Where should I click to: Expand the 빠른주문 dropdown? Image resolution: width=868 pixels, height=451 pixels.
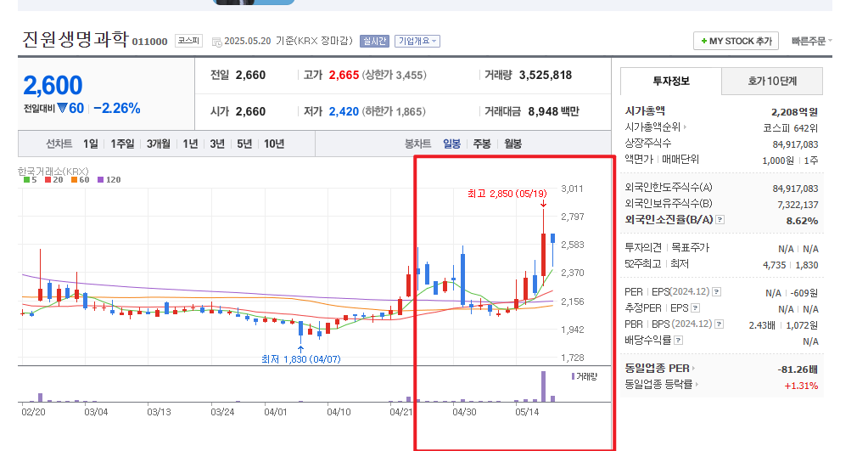811,41
